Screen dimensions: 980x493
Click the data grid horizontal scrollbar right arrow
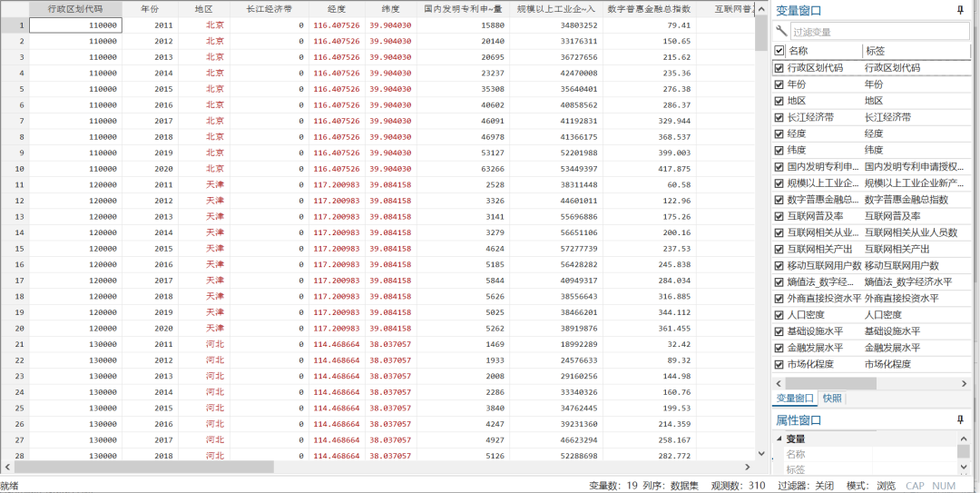coord(747,467)
